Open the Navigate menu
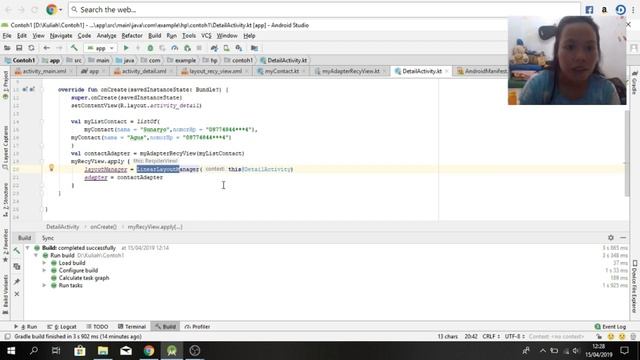Screen dimensions: 640x360 tap(61, 36)
